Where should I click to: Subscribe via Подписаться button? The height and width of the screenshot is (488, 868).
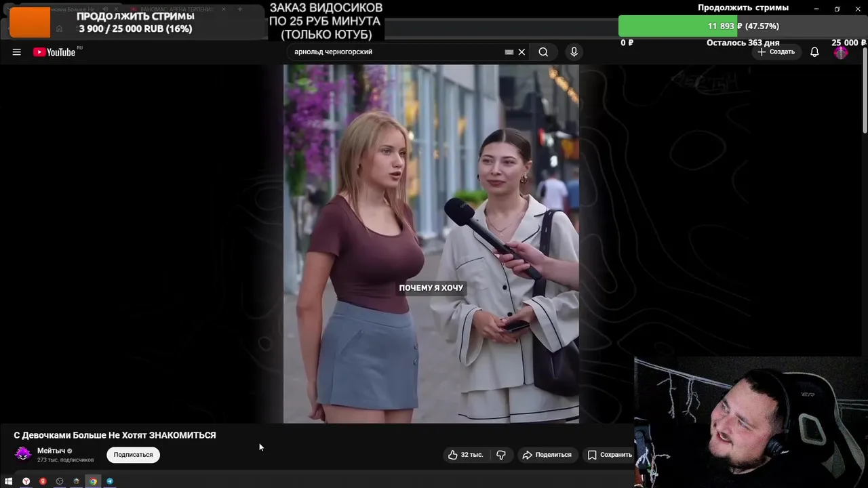click(x=133, y=455)
